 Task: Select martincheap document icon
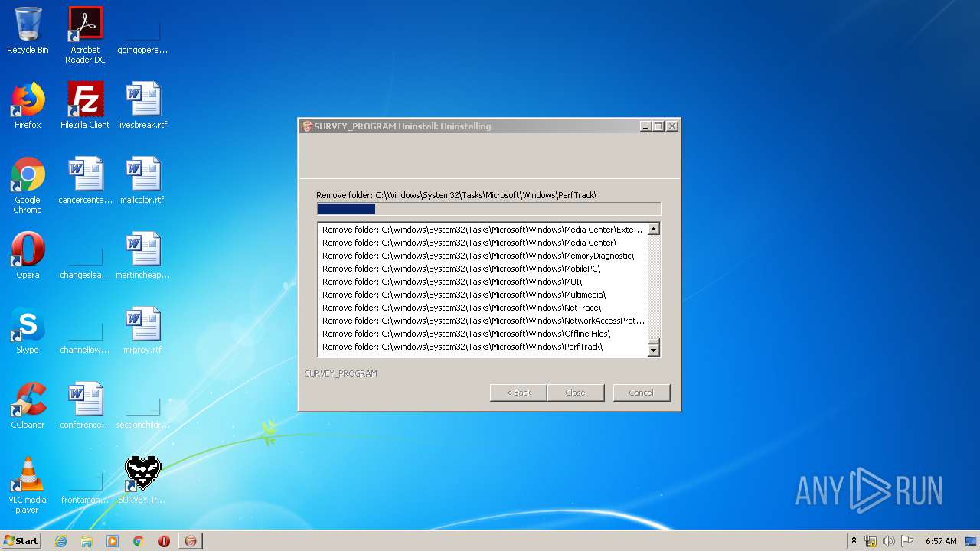(142, 256)
